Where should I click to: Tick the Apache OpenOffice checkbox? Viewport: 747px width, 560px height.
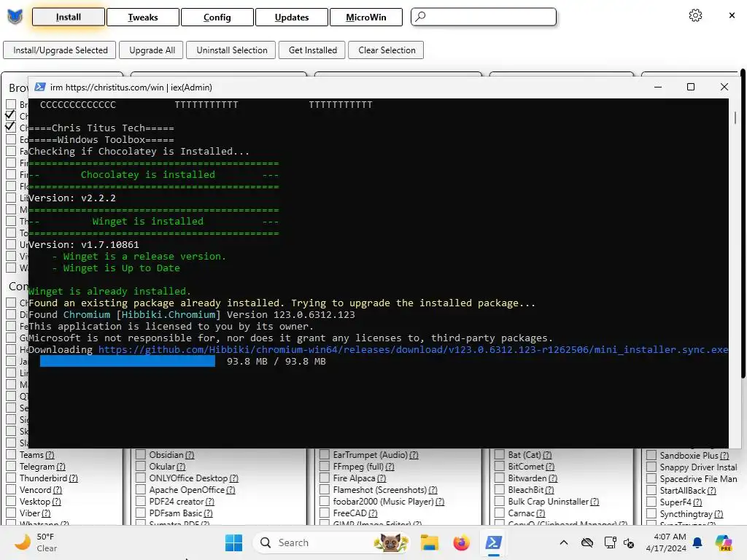pyautogui.click(x=141, y=490)
